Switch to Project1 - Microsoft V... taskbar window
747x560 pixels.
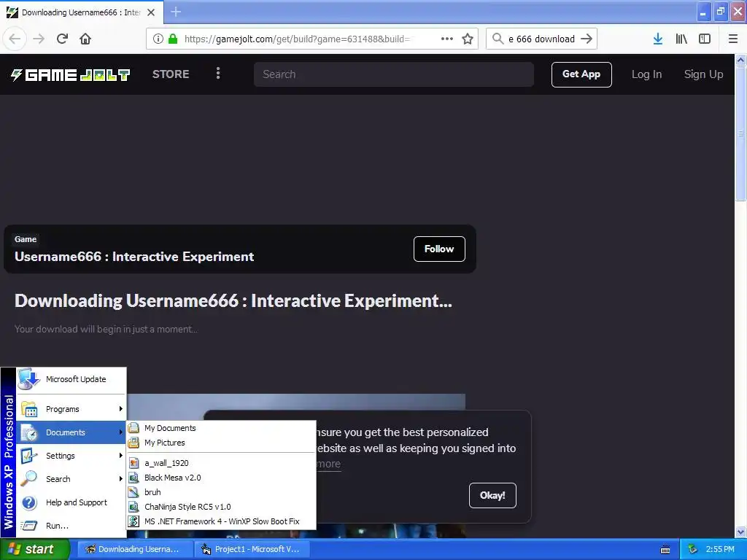[252, 549]
